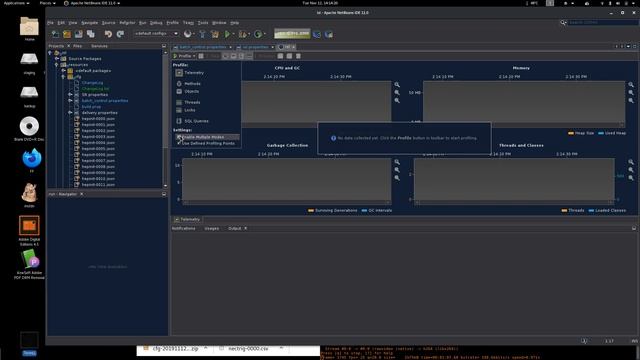Click the New File toolbar icon

coord(55,34)
